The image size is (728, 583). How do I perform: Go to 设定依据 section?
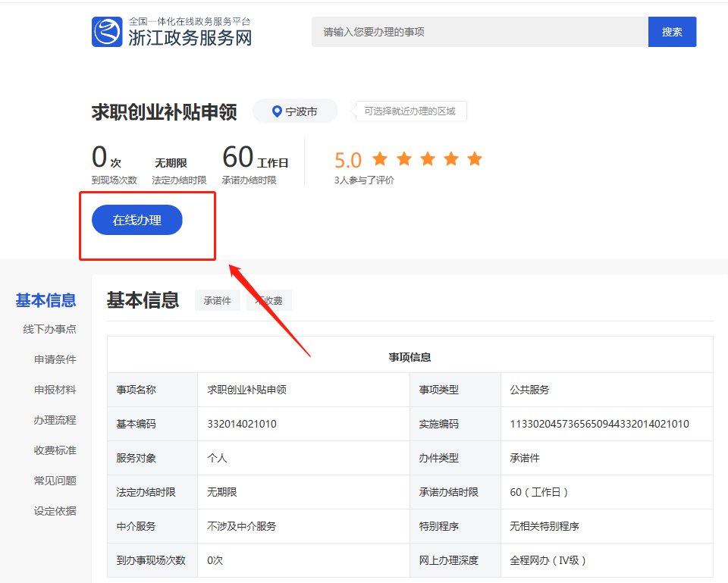[55, 511]
